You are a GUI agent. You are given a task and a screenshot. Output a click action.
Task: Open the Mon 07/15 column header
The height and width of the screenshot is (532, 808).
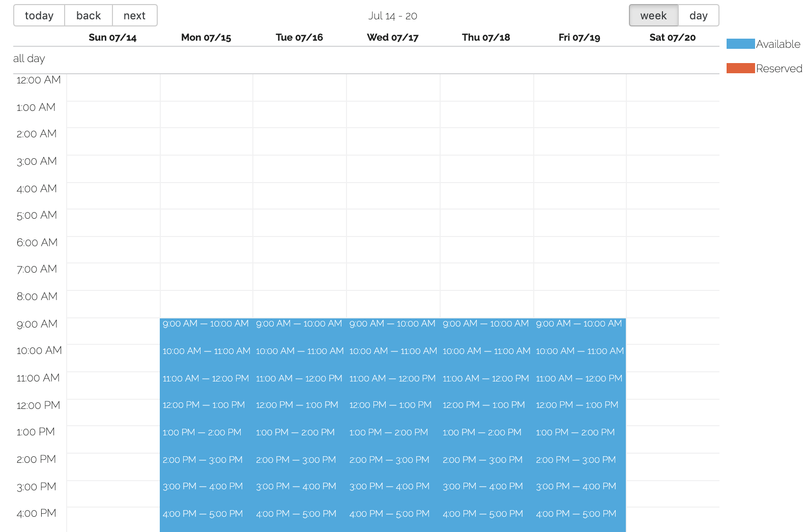pos(206,38)
